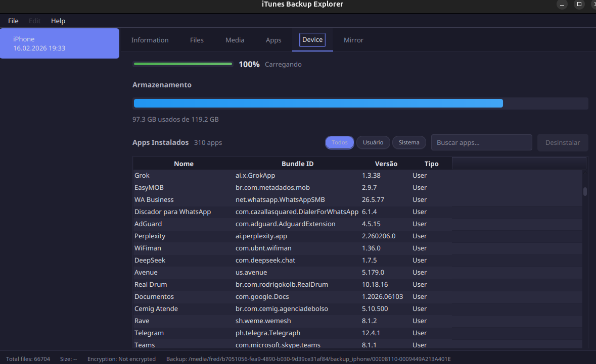
Task: Switch to the Apps tab
Action: pos(273,40)
